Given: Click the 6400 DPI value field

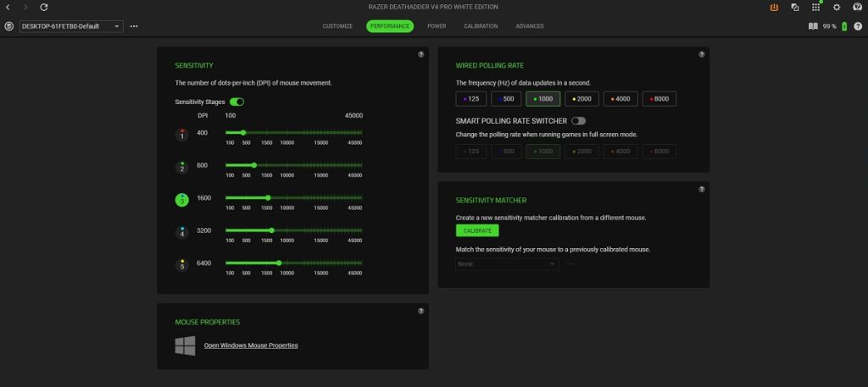Looking at the screenshot, I should pyautogui.click(x=204, y=263).
